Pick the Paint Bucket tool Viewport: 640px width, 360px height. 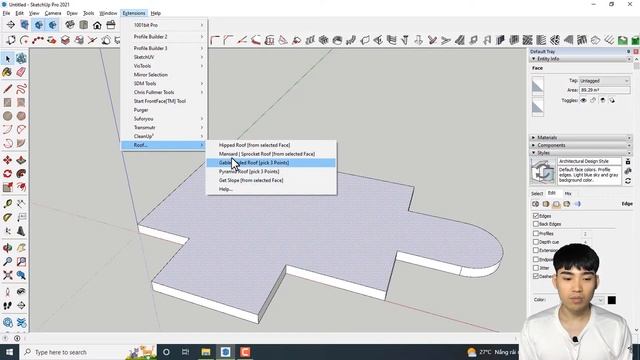(x=7, y=73)
